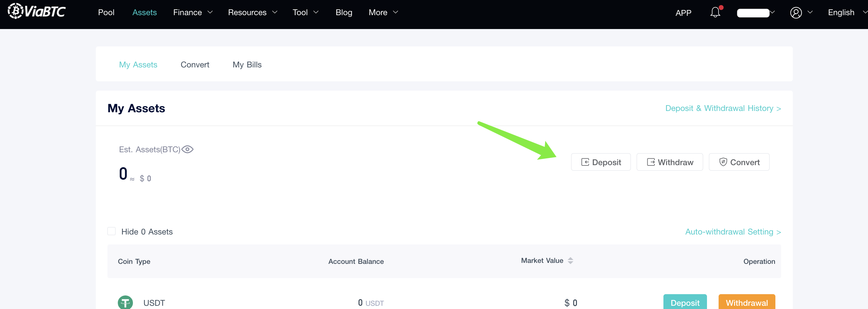Screen dimensions: 868x309
Task: Sort by Market Value arrows
Action: (x=570, y=261)
